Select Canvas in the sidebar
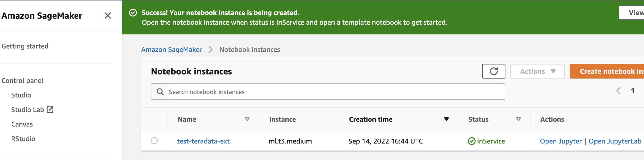The width and height of the screenshot is (644, 160). pos(22,124)
